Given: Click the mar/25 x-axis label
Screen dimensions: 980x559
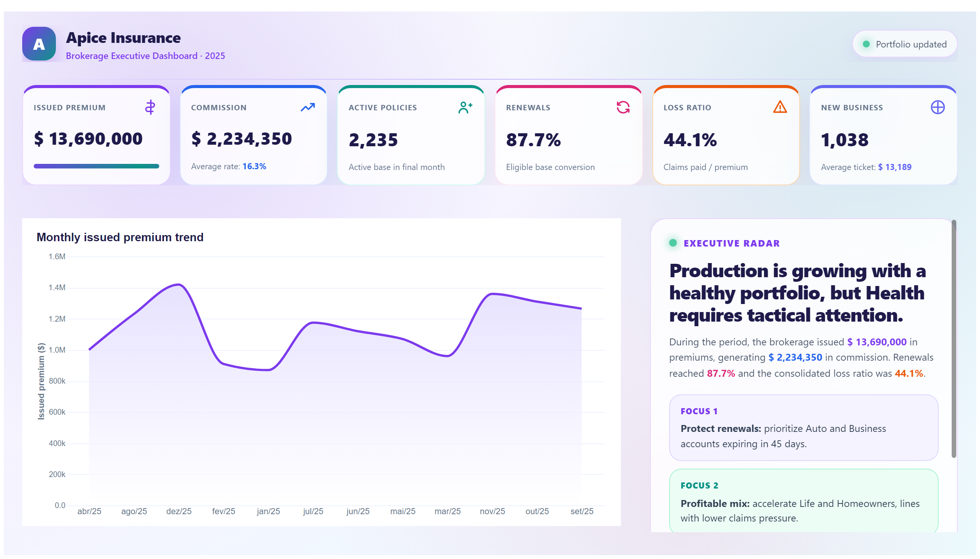Looking at the screenshot, I should pyautogui.click(x=447, y=511).
